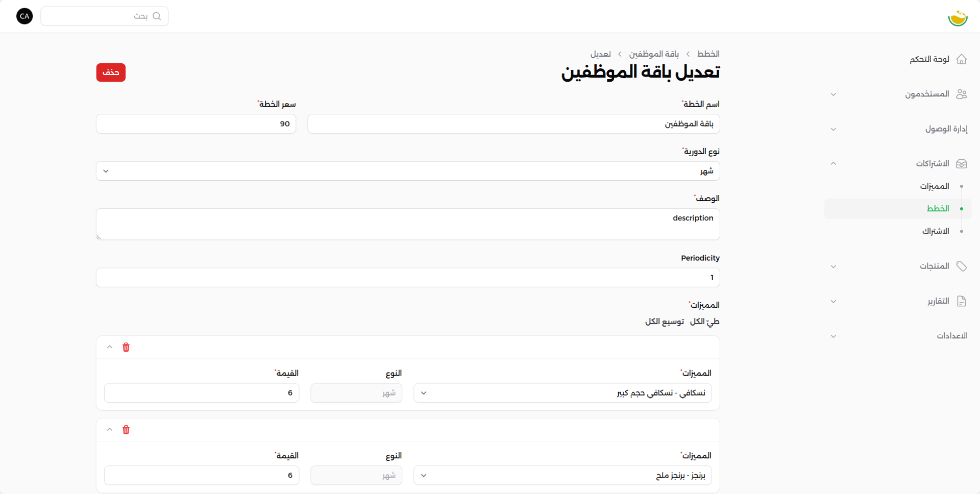Click the inbox icon beside الاشتراكات

point(962,164)
